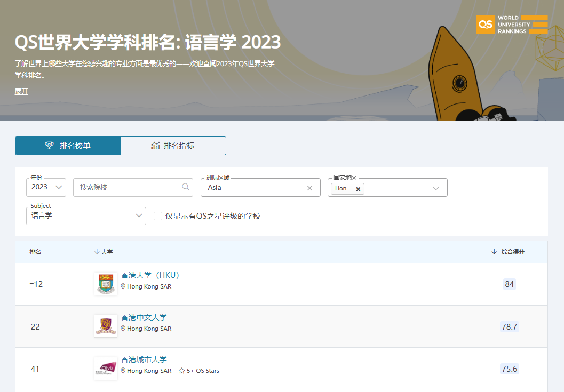Click the QS World University Rankings logo
The height and width of the screenshot is (392, 564).
[x=512, y=25]
